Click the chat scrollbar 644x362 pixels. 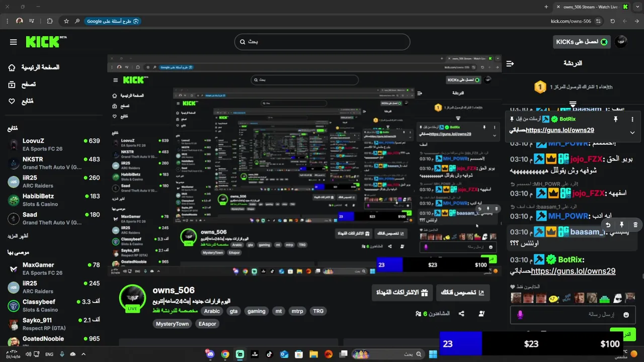tap(642, 276)
